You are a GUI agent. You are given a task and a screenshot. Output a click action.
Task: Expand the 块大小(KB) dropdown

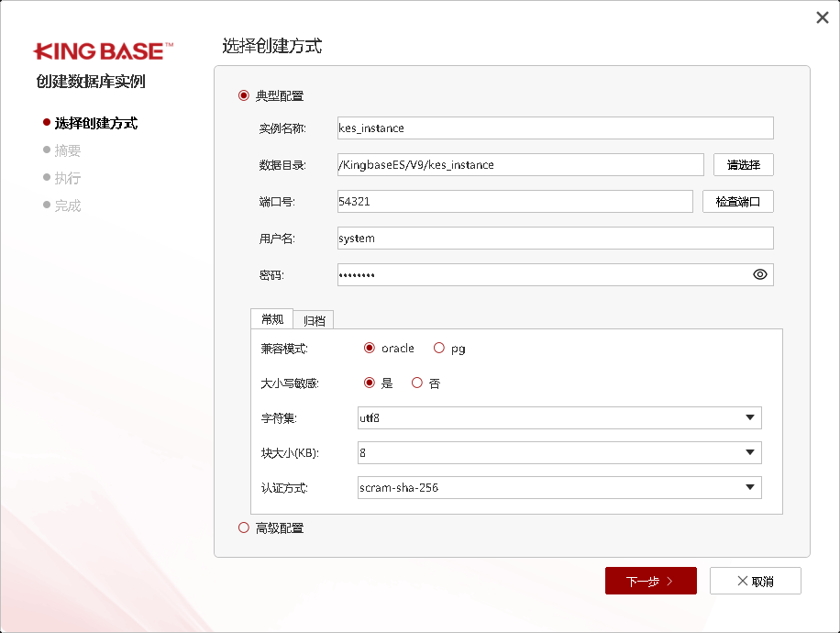(x=559, y=452)
